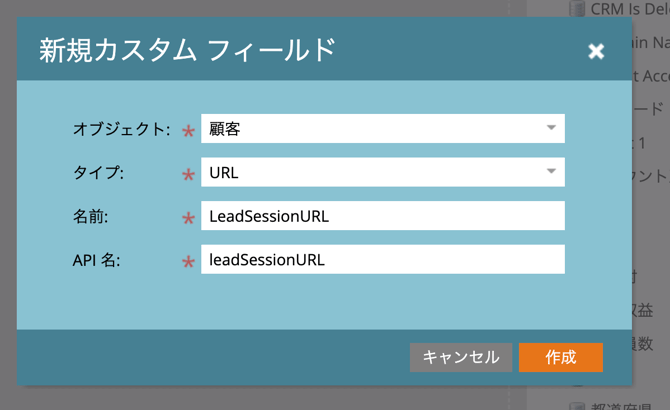The width and height of the screenshot is (670, 410).
Task: Click the 新規カスタム フィールド dialog title
Action: tap(186, 49)
